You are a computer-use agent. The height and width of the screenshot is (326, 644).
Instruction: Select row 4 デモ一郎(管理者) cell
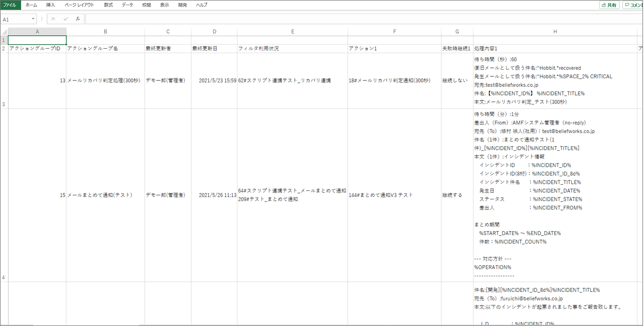click(x=168, y=195)
